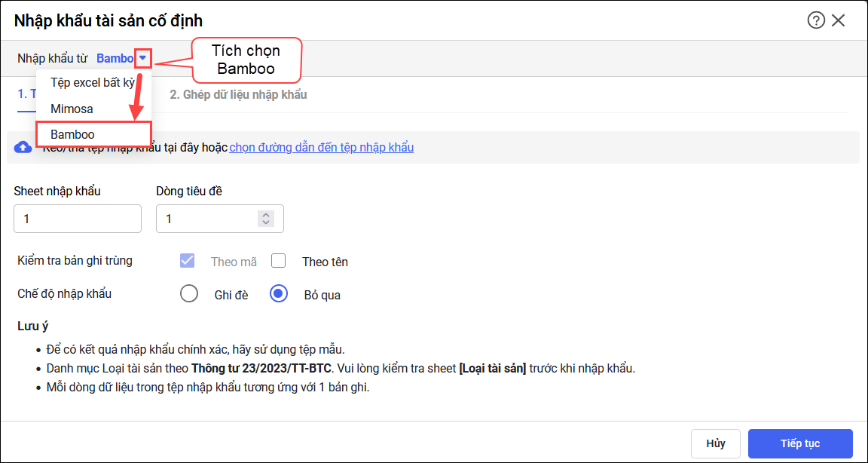Select the 'Ghi đè' radio option
This screenshot has height=463, width=868.
(189, 294)
